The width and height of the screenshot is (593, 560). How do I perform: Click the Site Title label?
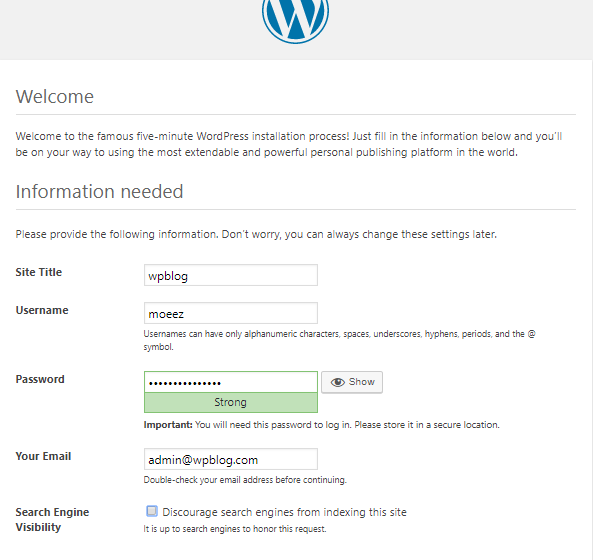(x=39, y=272)
